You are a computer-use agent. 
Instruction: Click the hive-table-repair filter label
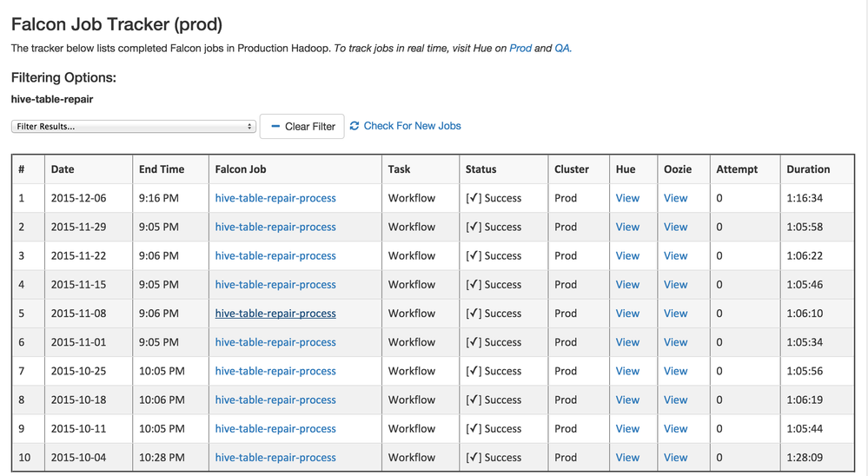click(x=52, y=99)
